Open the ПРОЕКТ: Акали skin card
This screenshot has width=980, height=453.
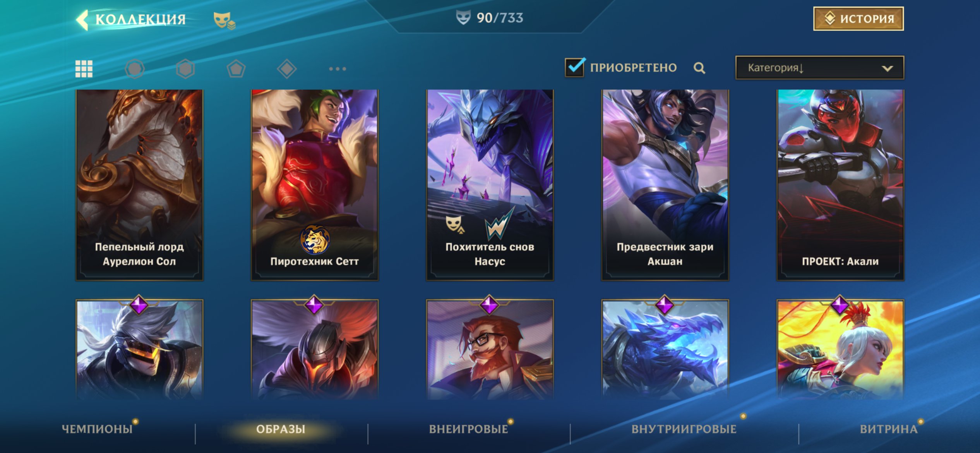(x=840, y=185)
